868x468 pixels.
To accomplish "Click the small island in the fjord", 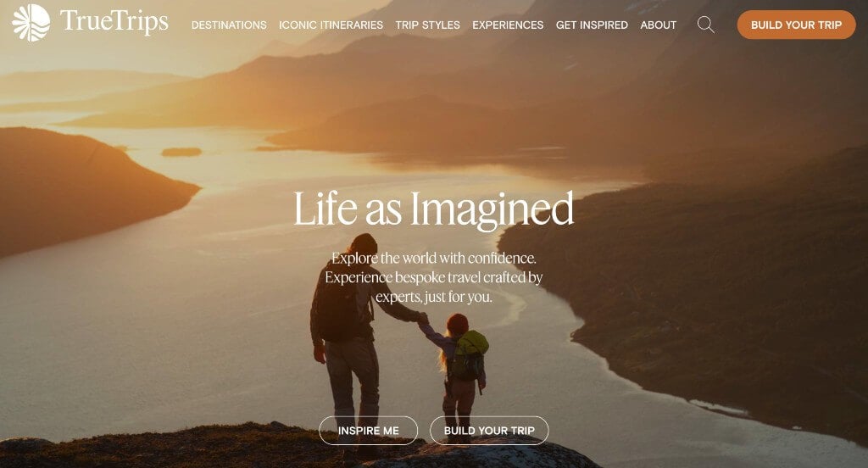I will 181,152.
